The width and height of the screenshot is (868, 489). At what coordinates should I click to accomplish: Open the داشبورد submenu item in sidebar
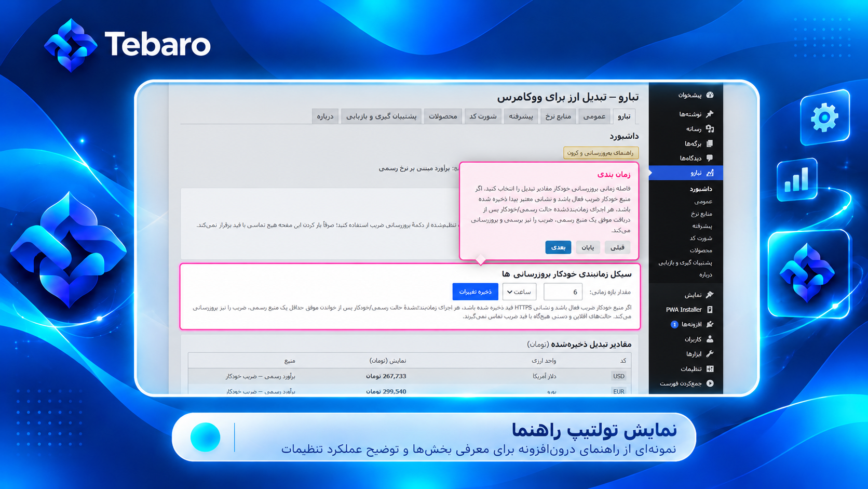[701, 189]
